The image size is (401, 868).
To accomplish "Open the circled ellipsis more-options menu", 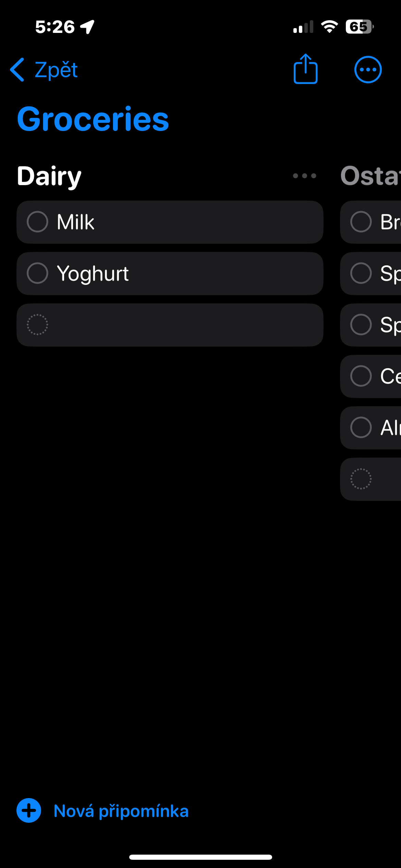I will [368, 70].
